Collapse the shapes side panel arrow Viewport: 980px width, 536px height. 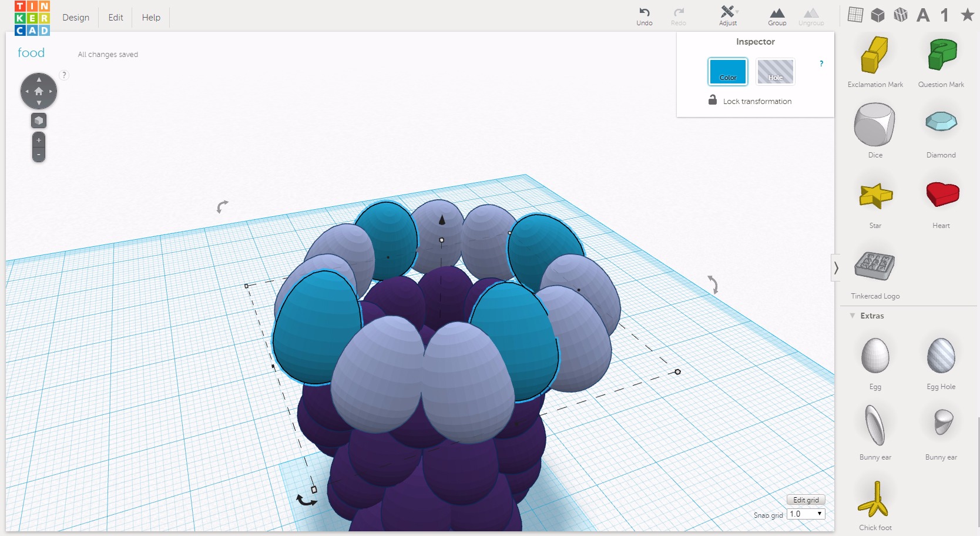pyautogui.click(x=835, y=268)
